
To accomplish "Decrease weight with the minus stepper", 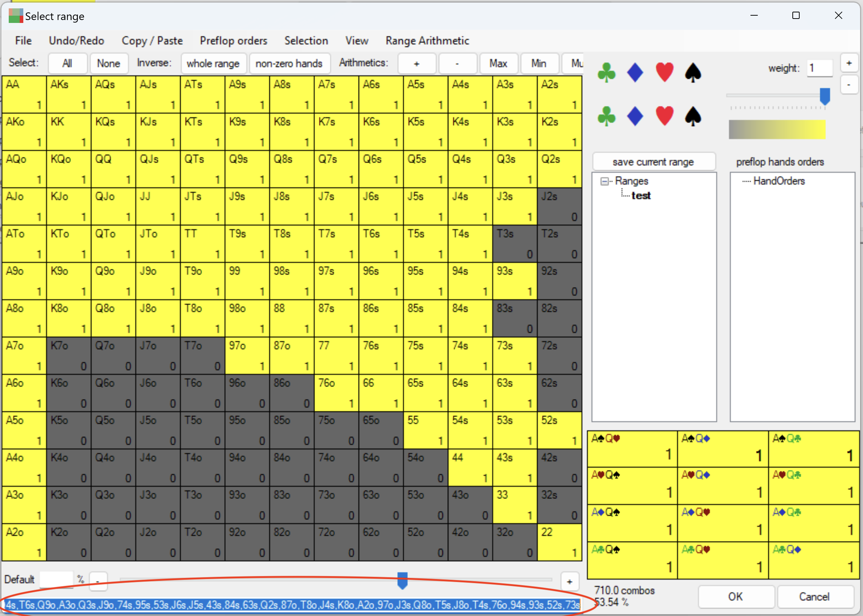I will (849, 84).
